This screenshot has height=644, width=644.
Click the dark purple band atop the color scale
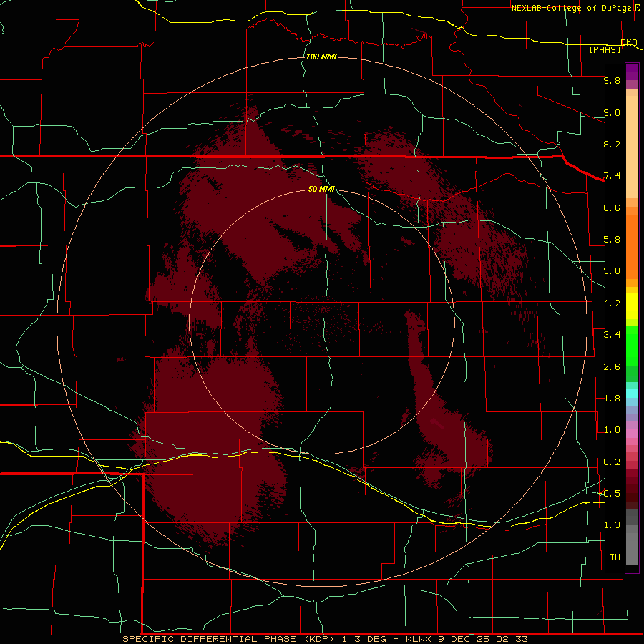(x=632, y=72)
